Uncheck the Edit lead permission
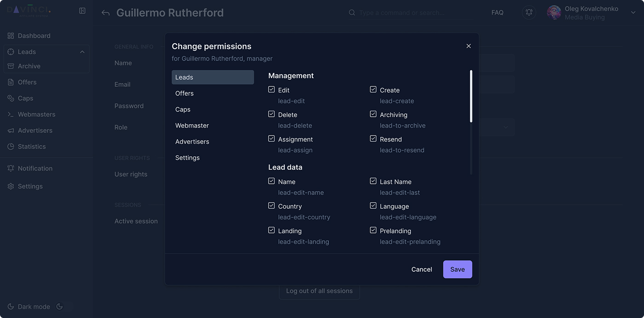644x318 pixels. tap(271, 90)
